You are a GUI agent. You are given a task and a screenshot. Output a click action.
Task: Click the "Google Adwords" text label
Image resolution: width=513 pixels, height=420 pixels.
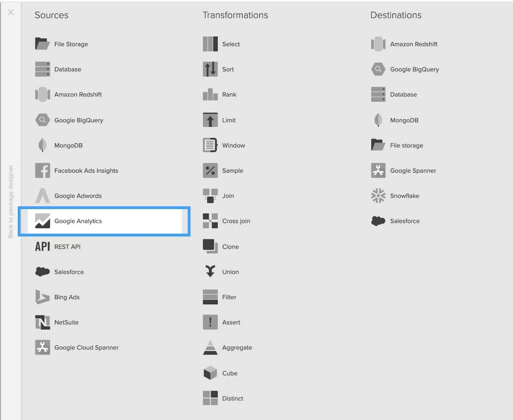pyautogui.click(x=78, y=196)
